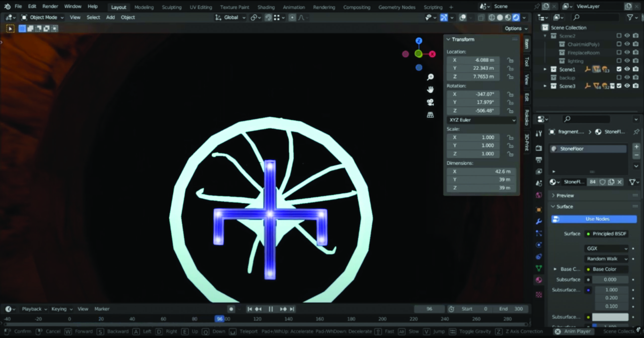Image resolution: width=644 pixels, height=338 pixels.
Task: Expand the Preview panel
Action: point(565,196)
